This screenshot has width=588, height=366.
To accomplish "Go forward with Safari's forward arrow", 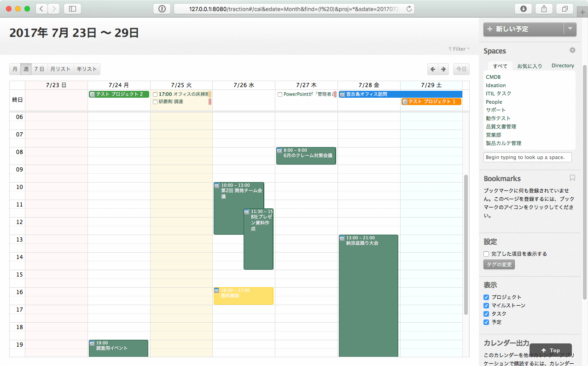I will click(54, 9).
